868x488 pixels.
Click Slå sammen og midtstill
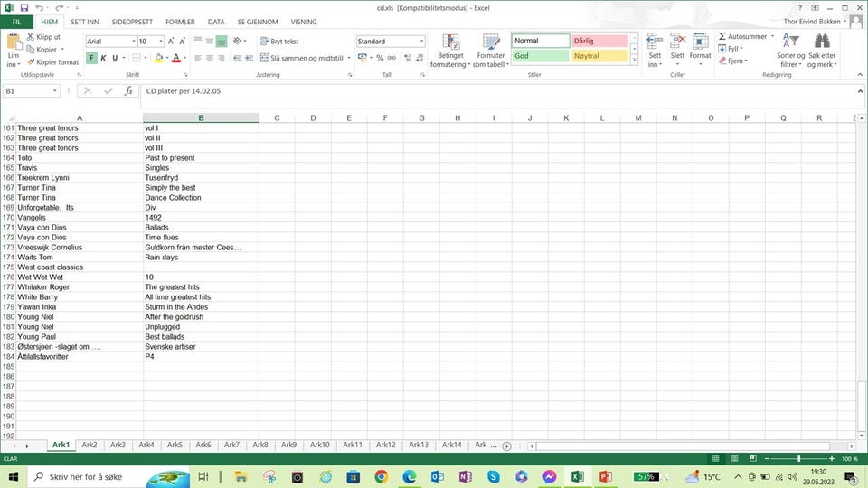tap(302, 58)
